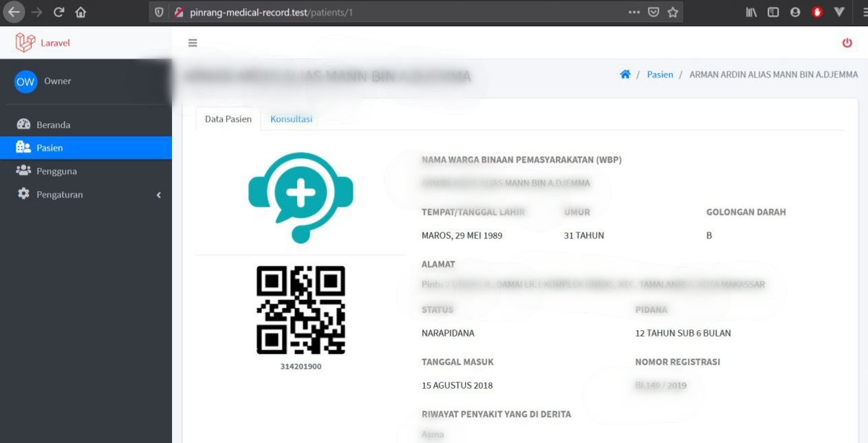
Task: Open Pengaturan in the sidebar
Action: 86,195
